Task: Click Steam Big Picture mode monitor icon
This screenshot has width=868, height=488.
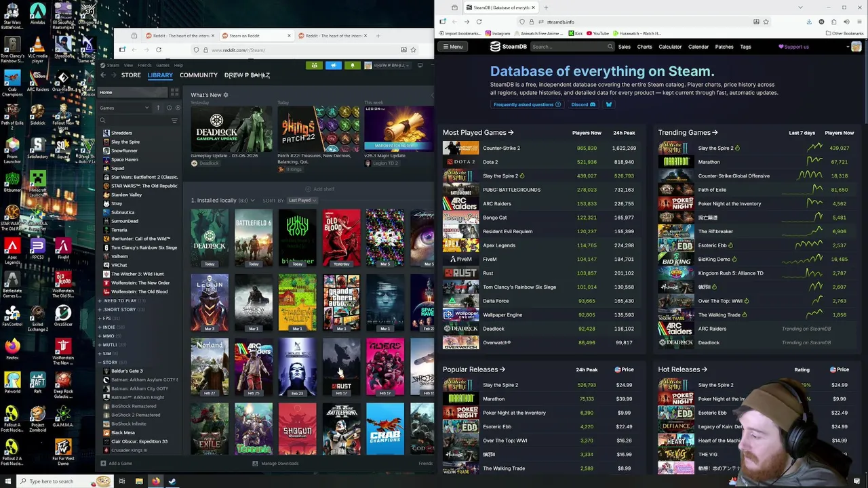Action: tap(420, 65)
